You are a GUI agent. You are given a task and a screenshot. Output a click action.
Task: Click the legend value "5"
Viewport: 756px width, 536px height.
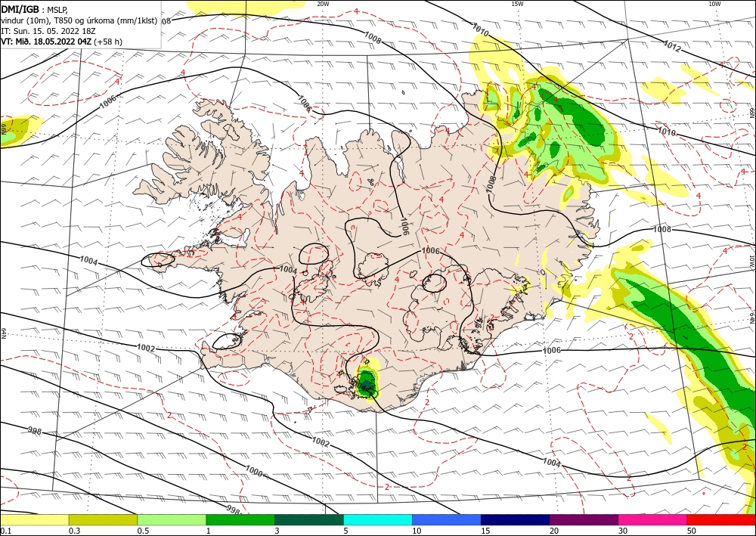tap(345, 531)
